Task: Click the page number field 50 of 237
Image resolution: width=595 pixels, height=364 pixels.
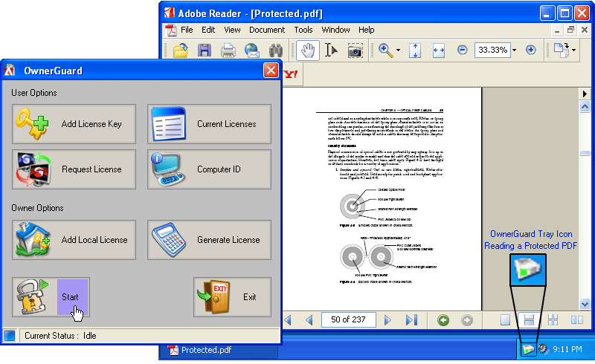Action: pos(348,319)
